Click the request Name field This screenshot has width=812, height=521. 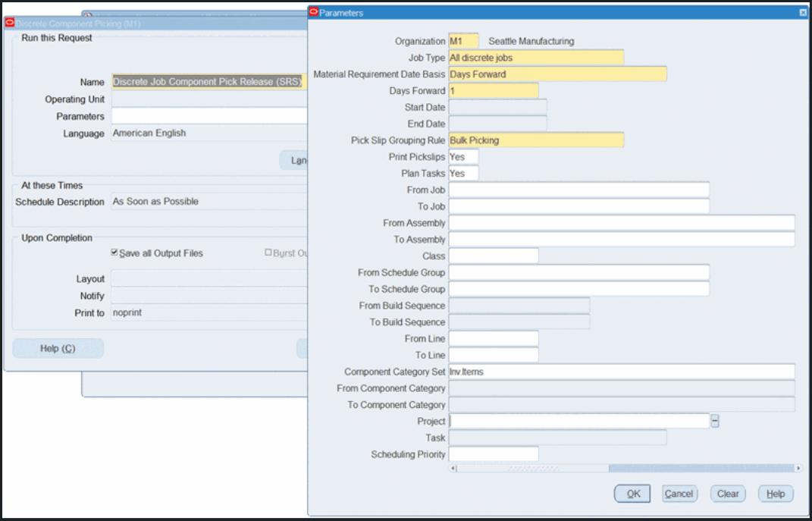pos(209,82)
